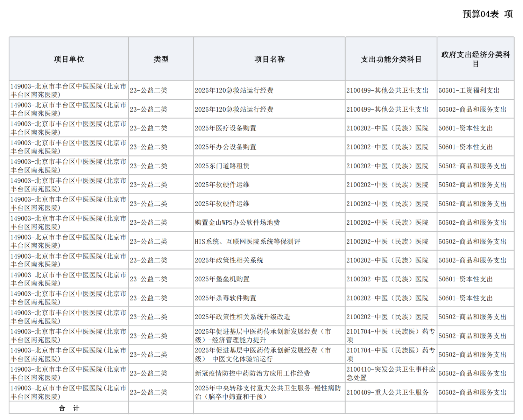Select the HIS系统、互联网医院系统等保测评 cell

247,241
